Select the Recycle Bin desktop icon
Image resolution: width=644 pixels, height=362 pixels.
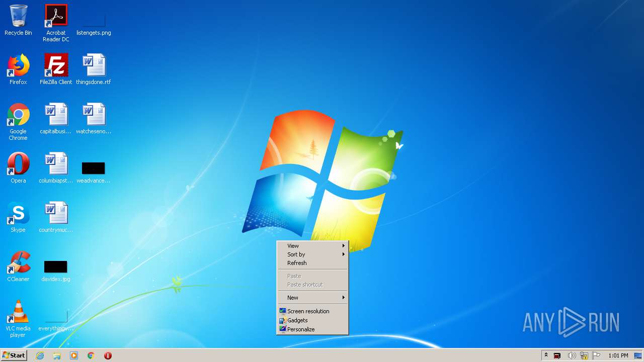[x=18, y=20]
